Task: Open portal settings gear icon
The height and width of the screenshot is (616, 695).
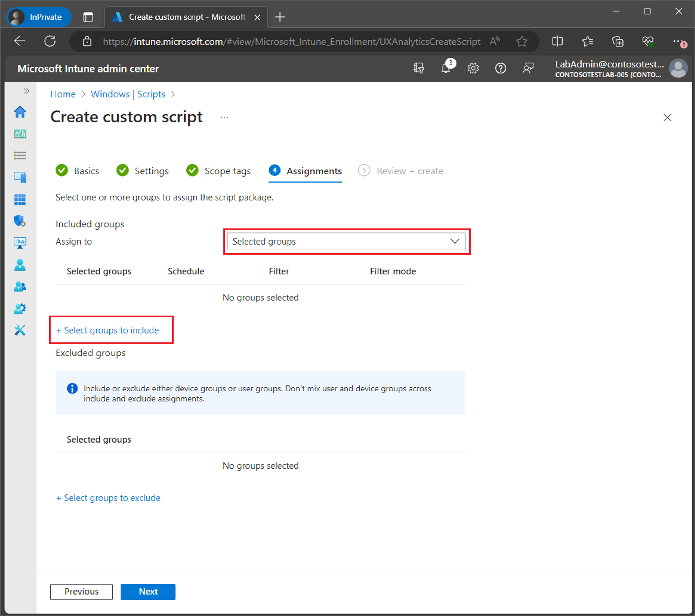Action: [x=473, y=68]
